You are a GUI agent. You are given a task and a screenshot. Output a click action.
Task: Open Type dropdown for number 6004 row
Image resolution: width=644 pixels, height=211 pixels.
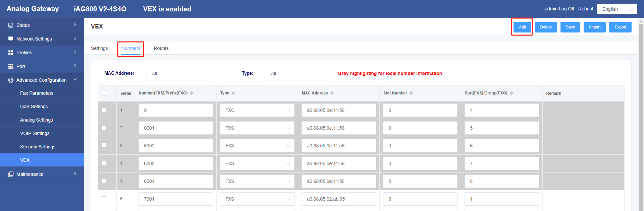click(257, 181)
